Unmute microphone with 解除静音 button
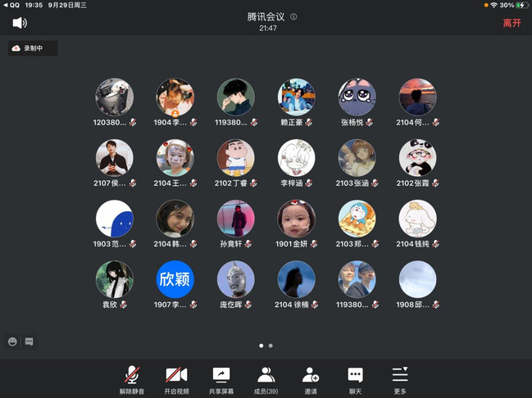Screen dimensions: 532x398 click(x=130, y=378)
